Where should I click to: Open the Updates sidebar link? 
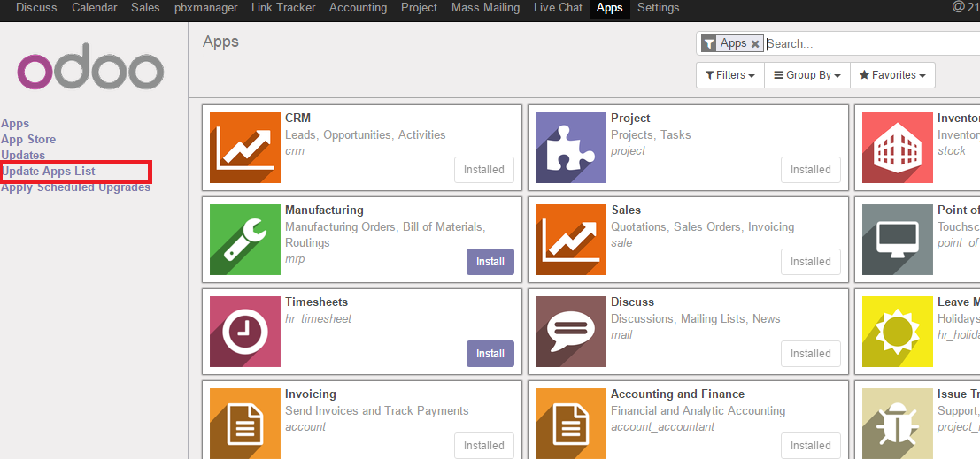click(x=22, y=155)
